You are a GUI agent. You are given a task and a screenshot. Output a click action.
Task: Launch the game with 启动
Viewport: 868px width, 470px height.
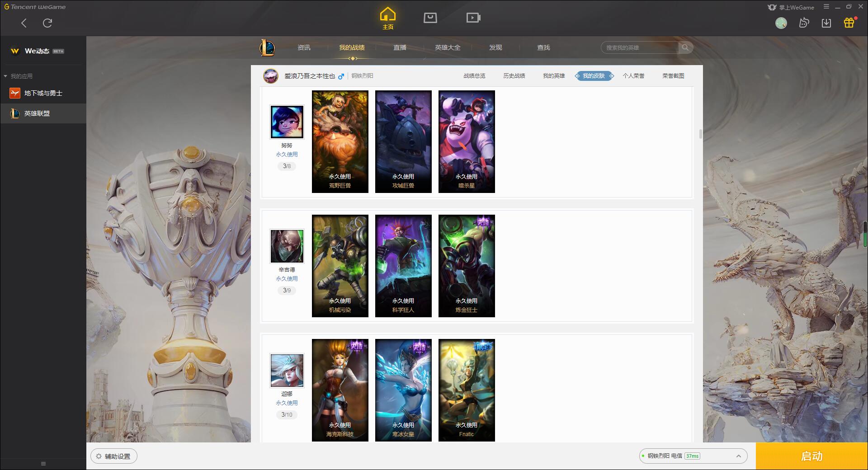(811, 456)
